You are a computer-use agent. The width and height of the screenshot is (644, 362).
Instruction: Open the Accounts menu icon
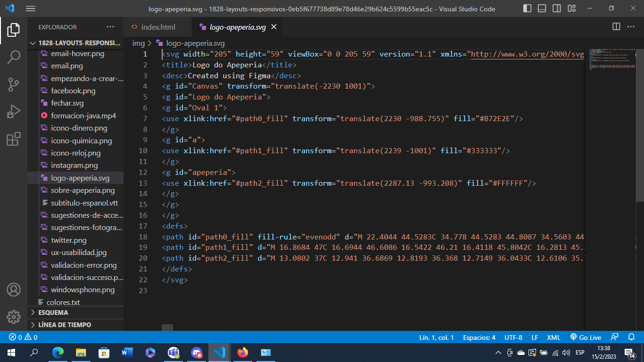point(13,289)
